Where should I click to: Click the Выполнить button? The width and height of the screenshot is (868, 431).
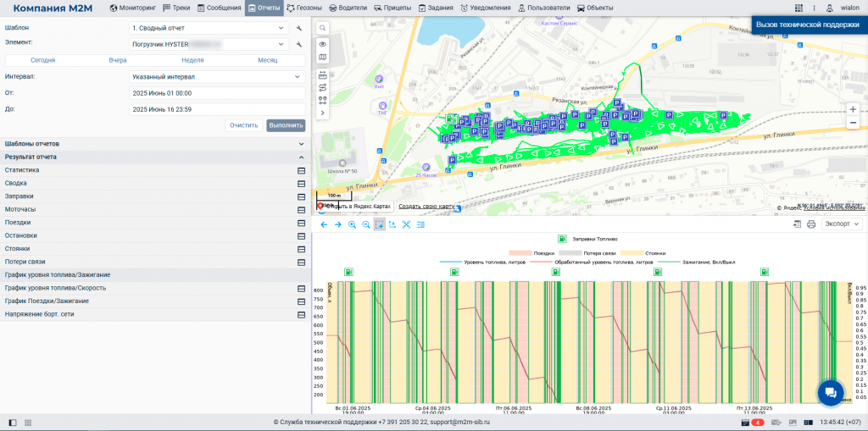click(x=286, y=125)
